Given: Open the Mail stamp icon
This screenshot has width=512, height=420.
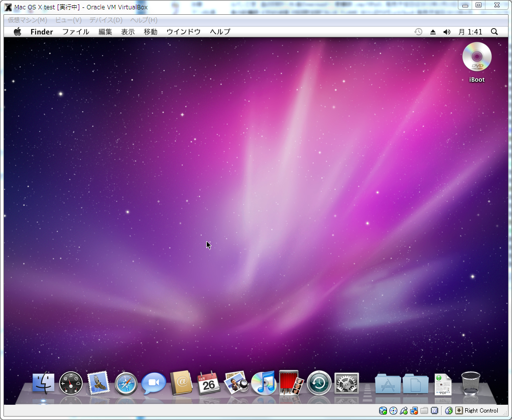Looking at the screenshot, I should coord(98,383).
